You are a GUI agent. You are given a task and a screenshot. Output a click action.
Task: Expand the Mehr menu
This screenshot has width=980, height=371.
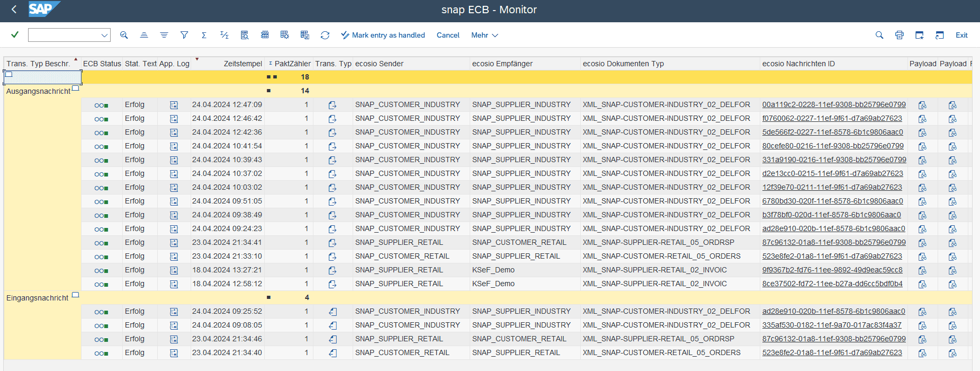484,35
